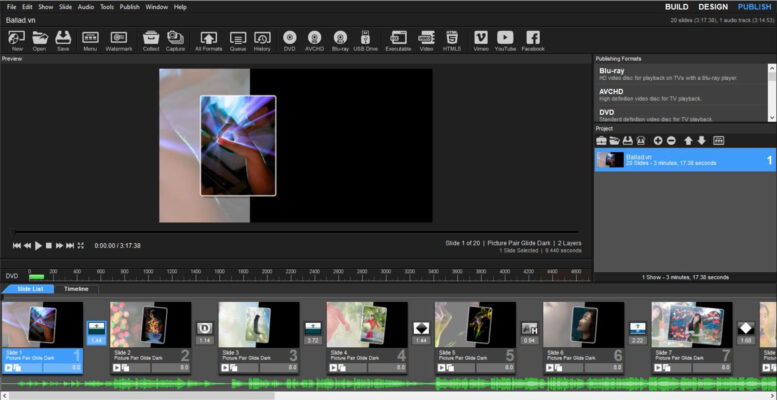Switch to the Timeline tab
Screen dimensions: 777x400
76,289
